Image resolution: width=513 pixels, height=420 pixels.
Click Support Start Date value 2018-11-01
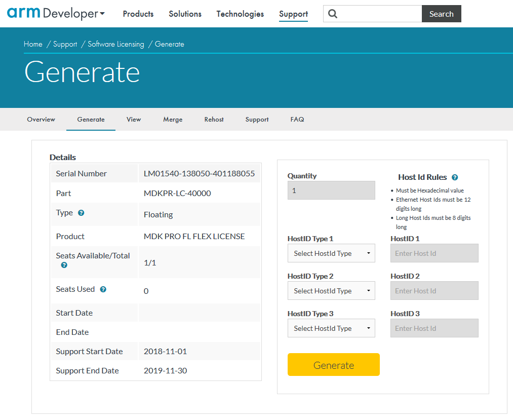click(165, 351)
